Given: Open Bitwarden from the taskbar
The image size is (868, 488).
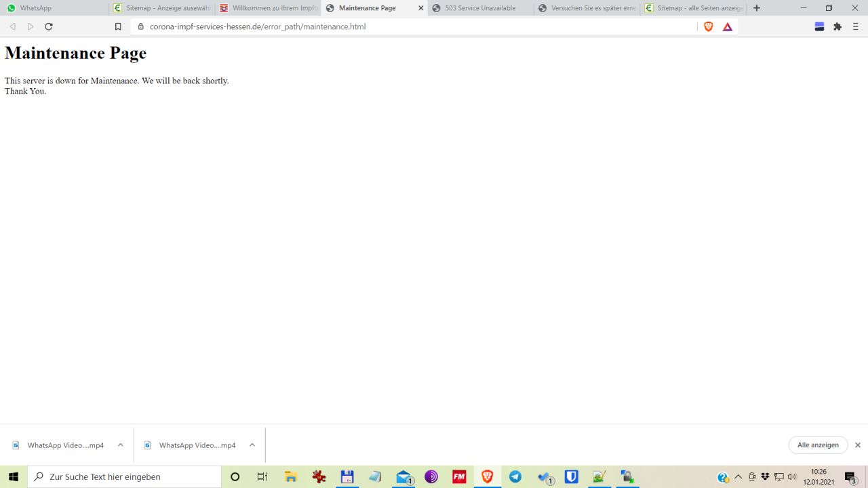Looking at the screenshot, I should (572, 476).
